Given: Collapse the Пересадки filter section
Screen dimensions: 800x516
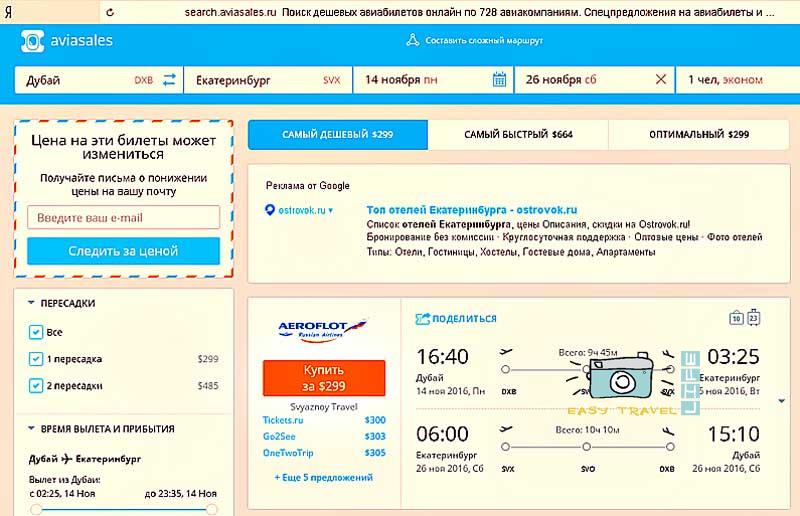Looking at the screenshot, I should 31,303.
